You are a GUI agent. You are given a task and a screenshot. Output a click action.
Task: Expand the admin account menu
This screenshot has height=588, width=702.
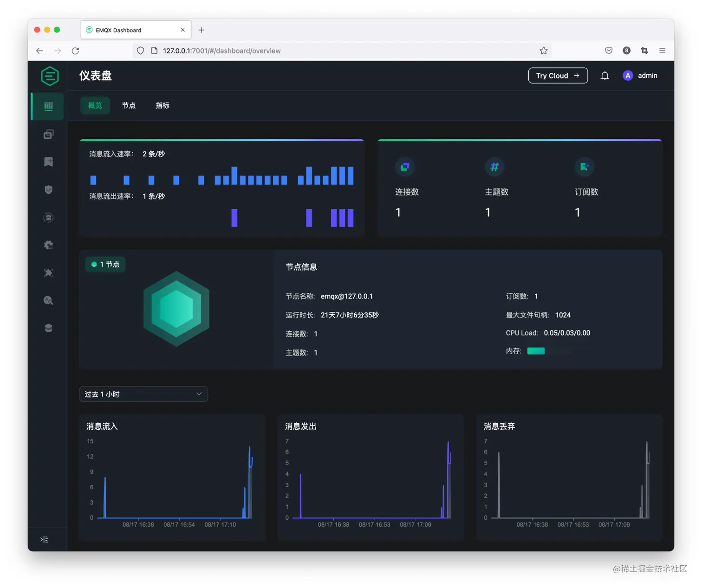639,75
